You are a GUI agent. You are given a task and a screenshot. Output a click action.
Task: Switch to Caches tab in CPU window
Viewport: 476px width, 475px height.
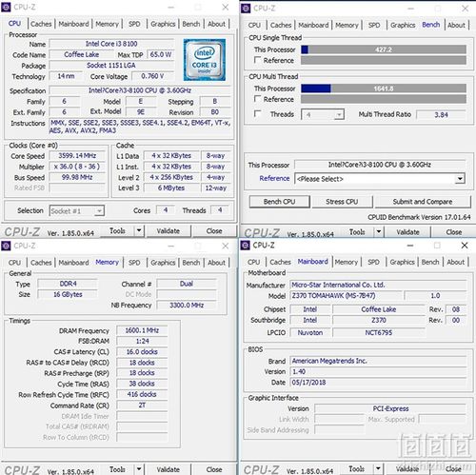41,24
